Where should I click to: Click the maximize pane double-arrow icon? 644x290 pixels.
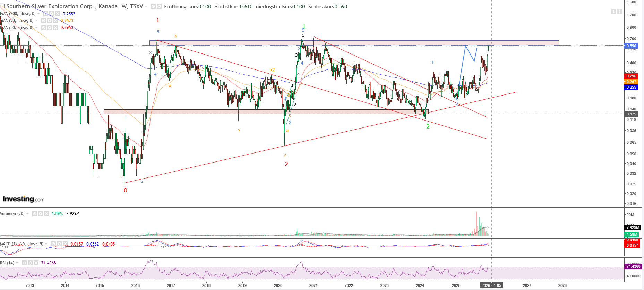[619, 12]
